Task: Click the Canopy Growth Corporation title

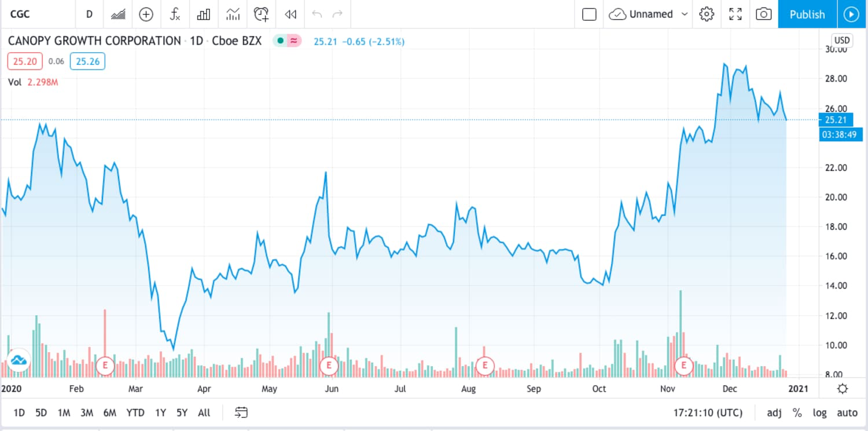Action: tap(94, 41)
